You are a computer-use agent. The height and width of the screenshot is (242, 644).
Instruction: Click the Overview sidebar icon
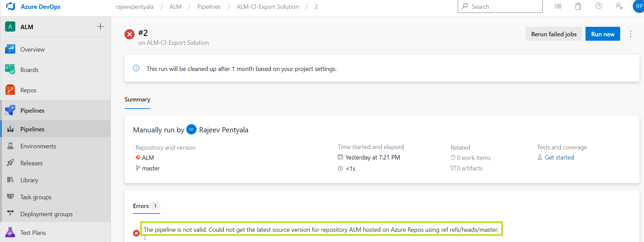[10, 49]
